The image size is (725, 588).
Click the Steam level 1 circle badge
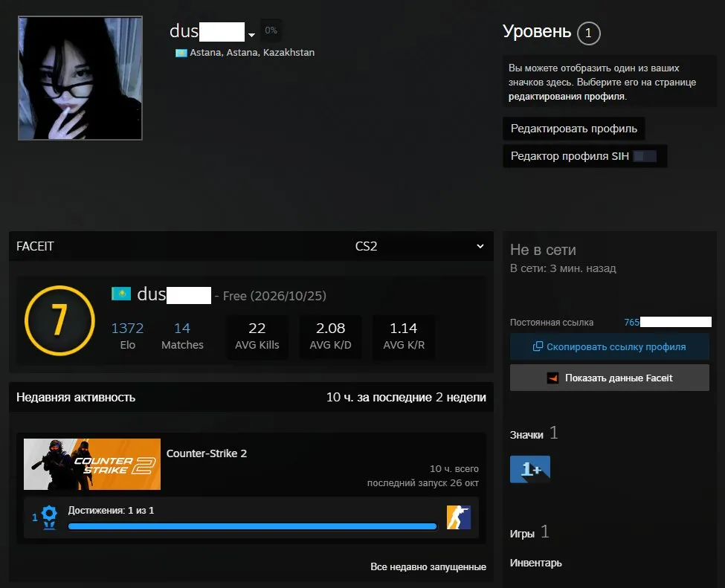tap(588, 33)
